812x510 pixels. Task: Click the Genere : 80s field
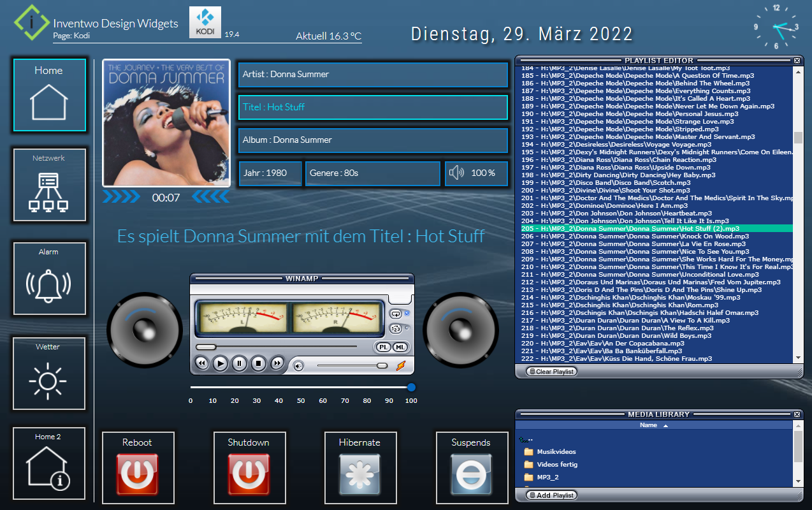tap(373, 173)
